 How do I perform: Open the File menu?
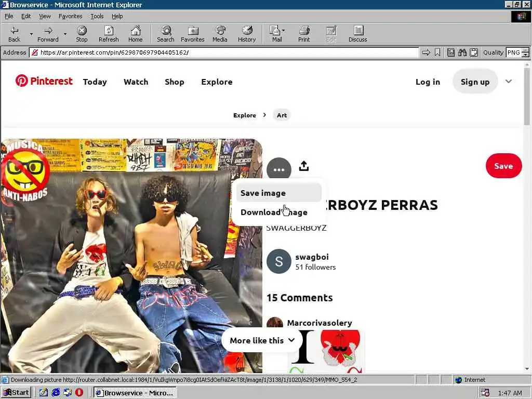tap(9, 16)
